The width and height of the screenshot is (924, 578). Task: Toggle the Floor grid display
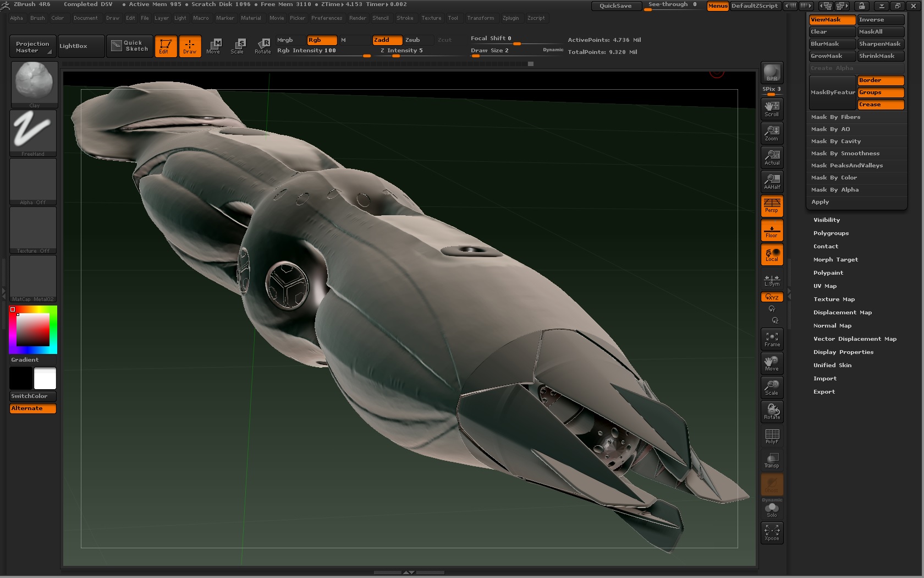[x=771, y=230]
